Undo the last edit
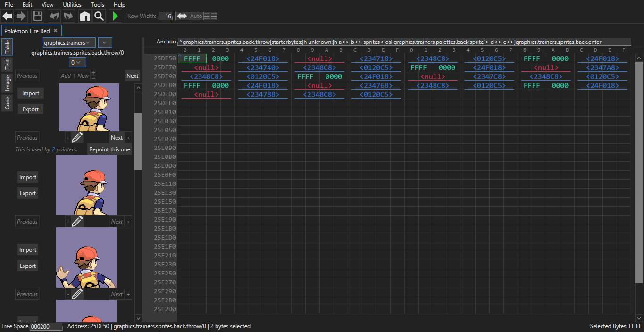644x332 pixels. (54, 16)
